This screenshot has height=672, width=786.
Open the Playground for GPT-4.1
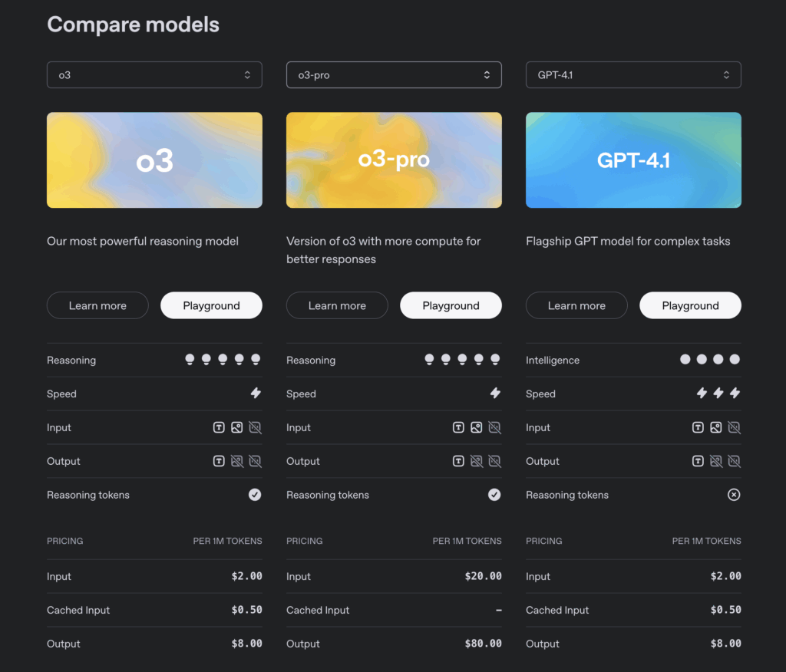691,305
